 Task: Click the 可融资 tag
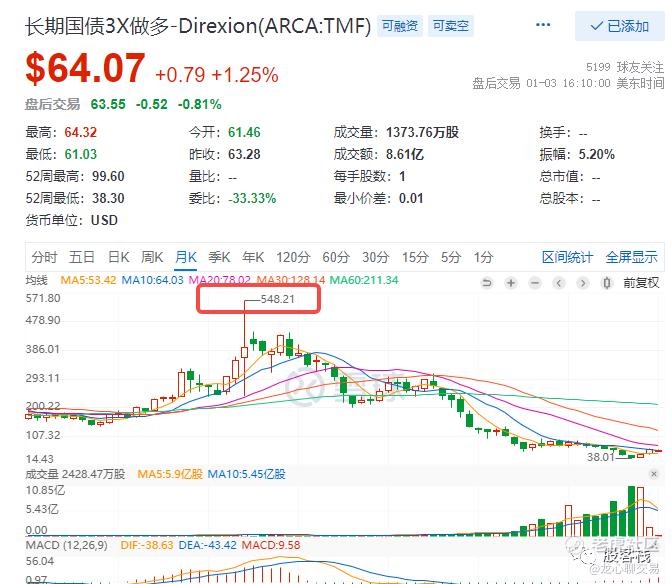coord(400,26)
